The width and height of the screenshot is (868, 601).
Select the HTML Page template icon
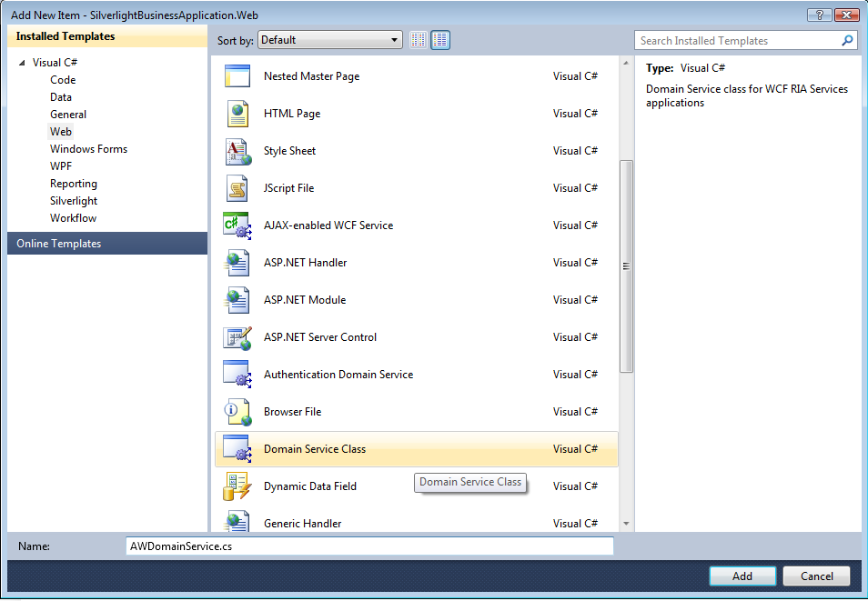coord(237,114)
